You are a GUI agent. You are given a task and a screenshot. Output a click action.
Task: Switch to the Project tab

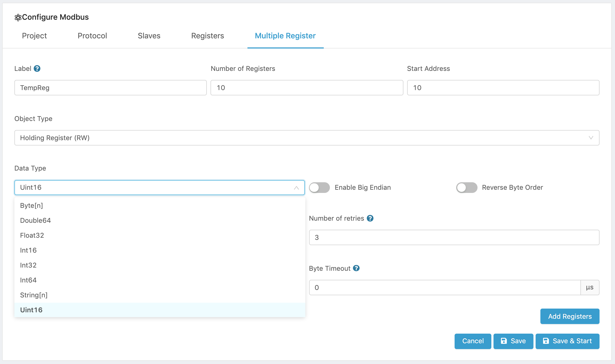coord(34,36)
